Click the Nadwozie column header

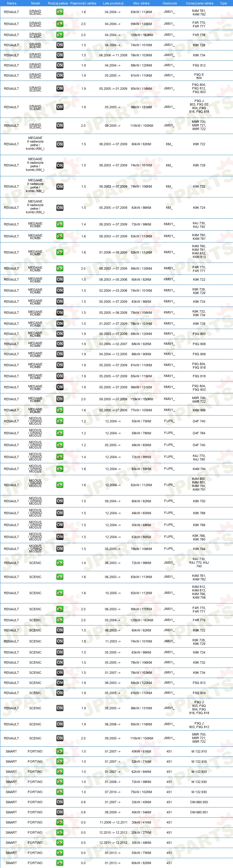(x=170, y=3)
